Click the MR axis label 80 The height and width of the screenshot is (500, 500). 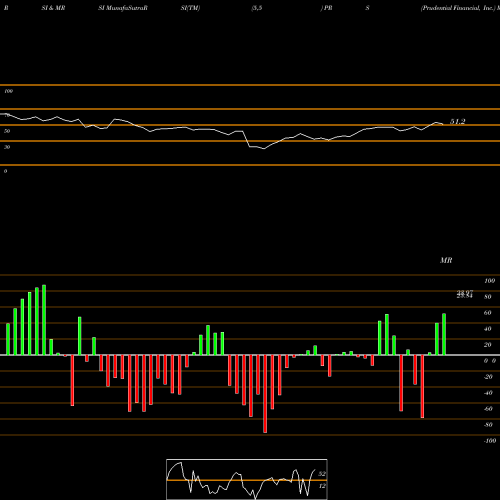(488, 297)
